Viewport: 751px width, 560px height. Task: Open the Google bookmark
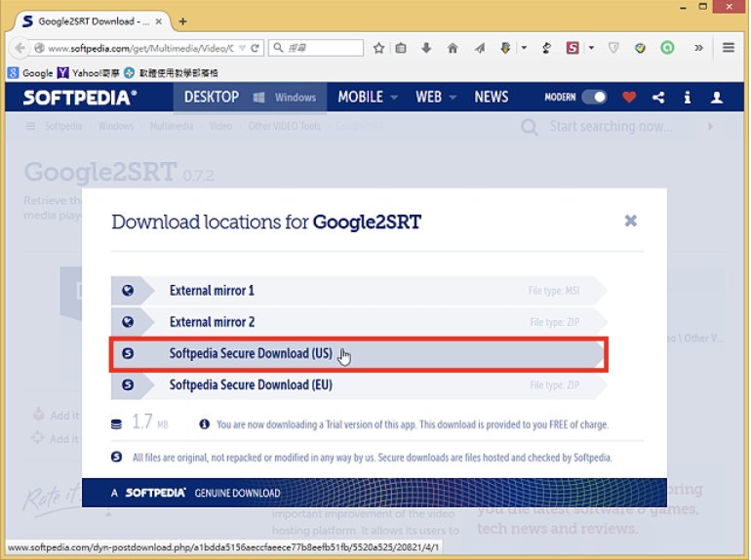click(30, 73)
